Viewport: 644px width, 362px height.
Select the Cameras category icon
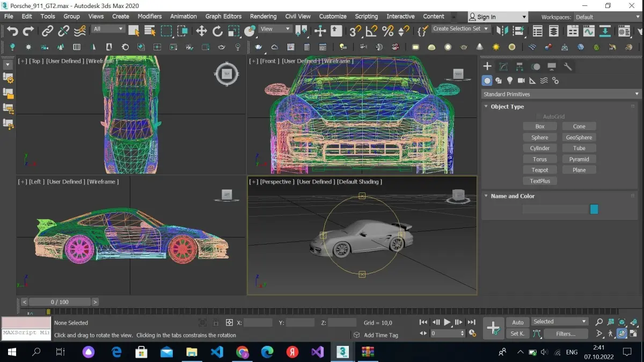point(521,80)
